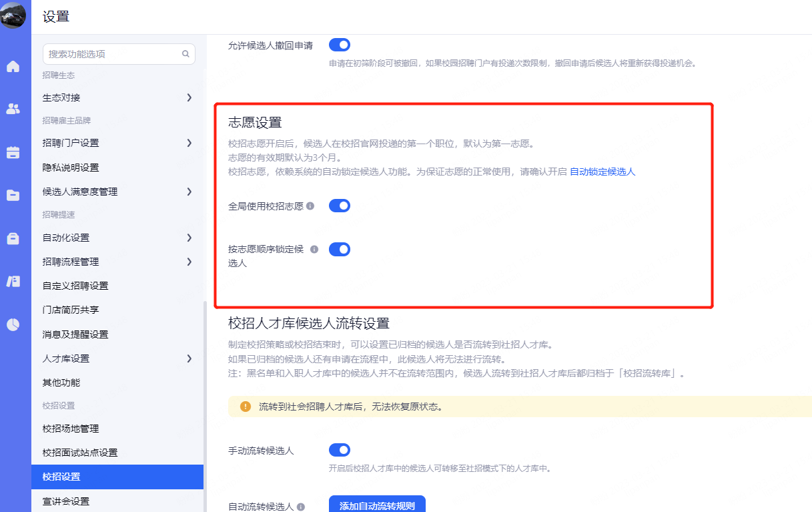Screen dimensions: 812x512
Task: Turn off 手动流转候选人 switch
Action: click(x=339, y=450)
